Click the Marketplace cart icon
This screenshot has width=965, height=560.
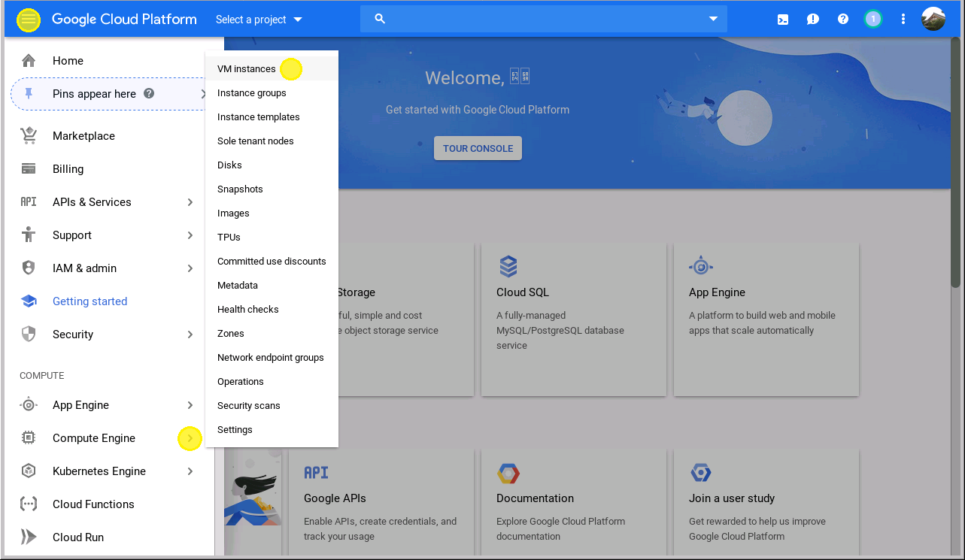point(29,136)
